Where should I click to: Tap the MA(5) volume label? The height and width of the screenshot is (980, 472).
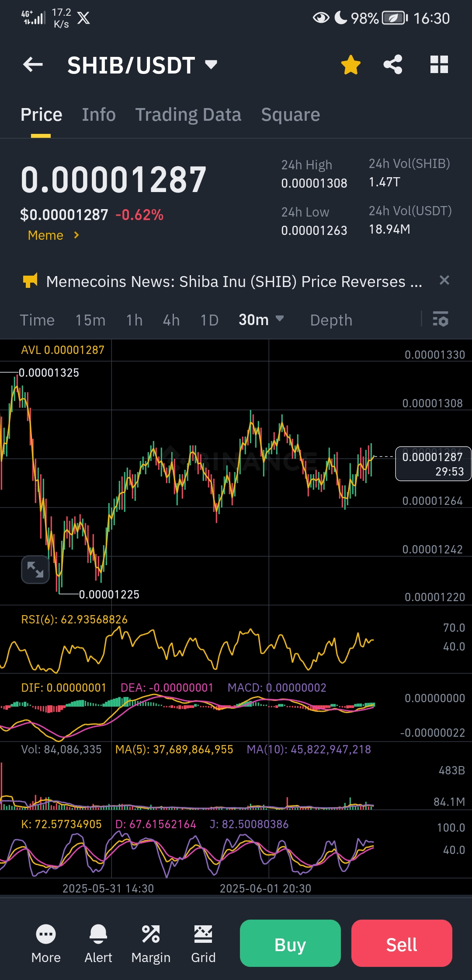(174, 749)
